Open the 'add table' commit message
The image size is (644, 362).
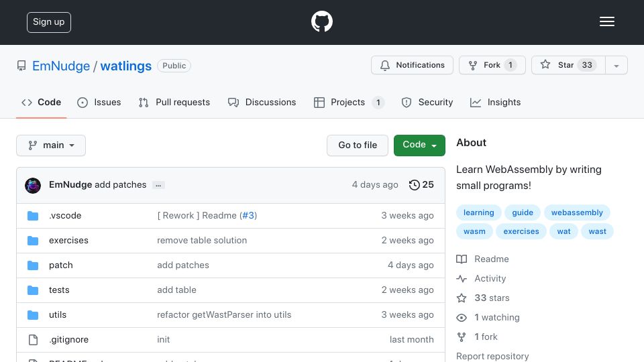[176, 290]
